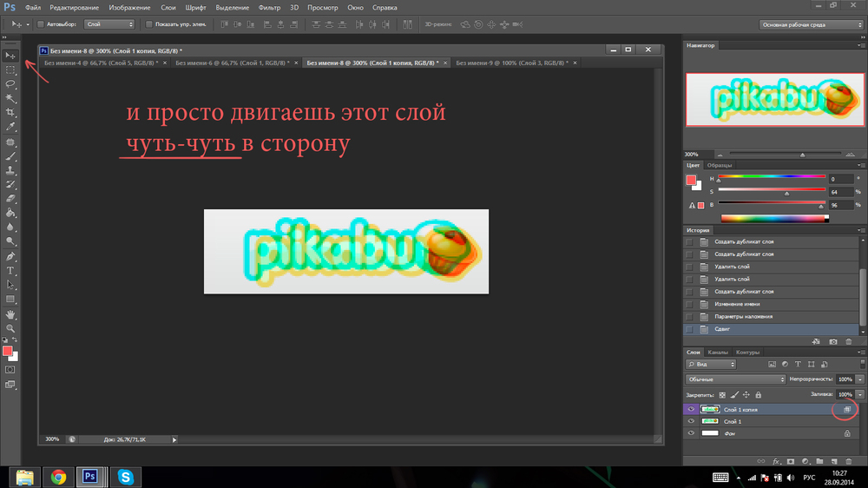The width and height of the screenshot is (868, 488).
Task: Choose the Horizontal Type tool
Action: pos(10,271)
